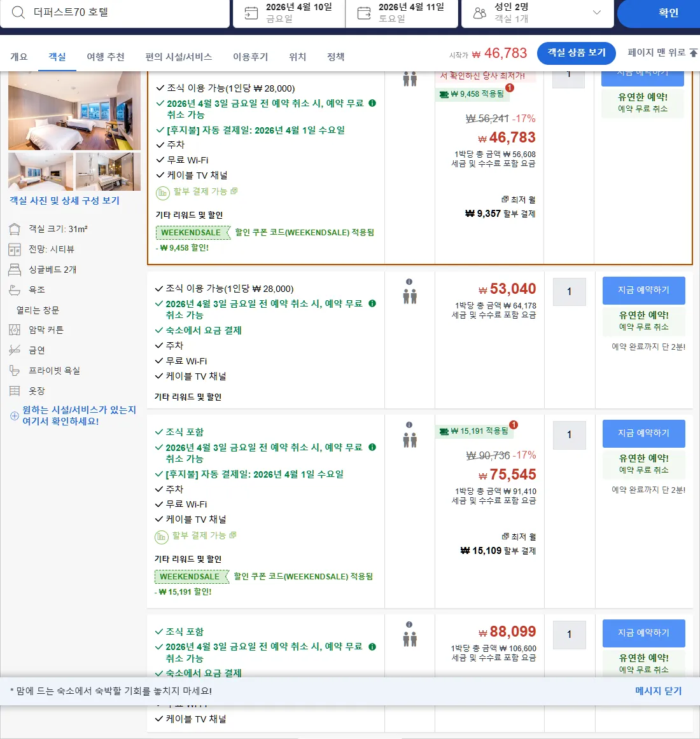
Task: Click cancellation info icon in ₩88,099 offer
Action: click(x=372, y=647)
